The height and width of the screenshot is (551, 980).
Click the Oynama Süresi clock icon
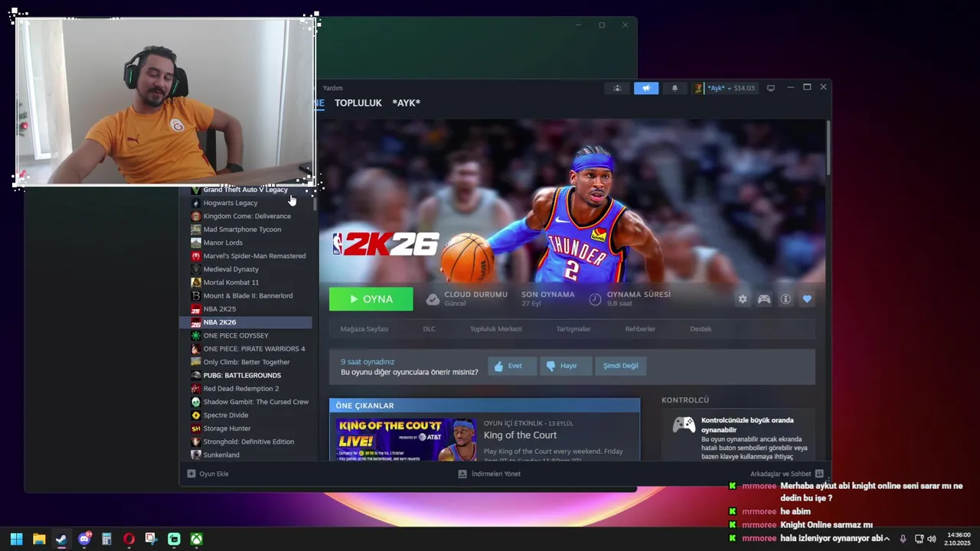(595, 299)
